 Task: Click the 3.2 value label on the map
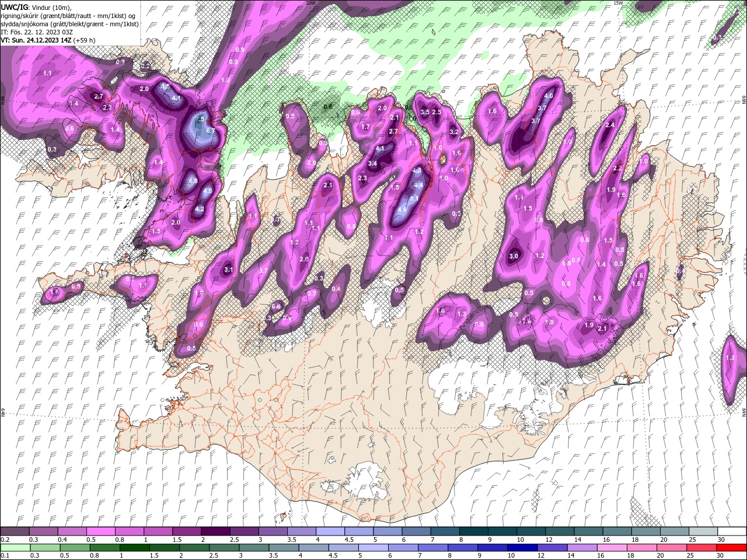point(454,132)
